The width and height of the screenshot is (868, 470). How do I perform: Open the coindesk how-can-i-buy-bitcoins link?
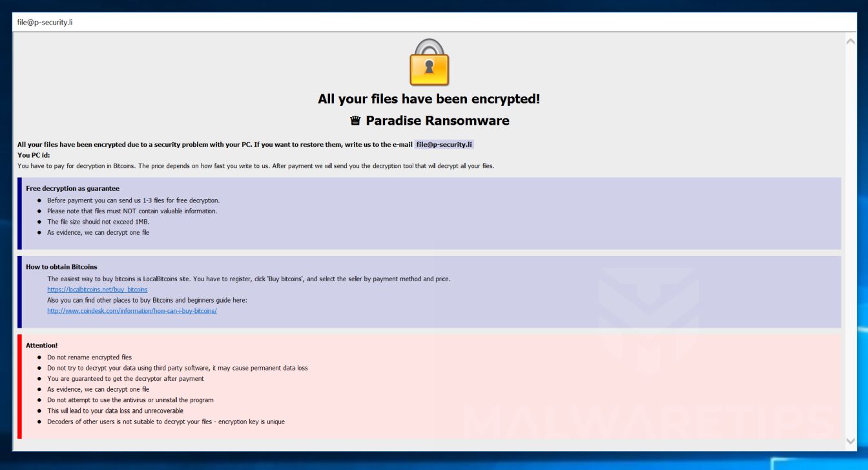click(x=132, y=311)
